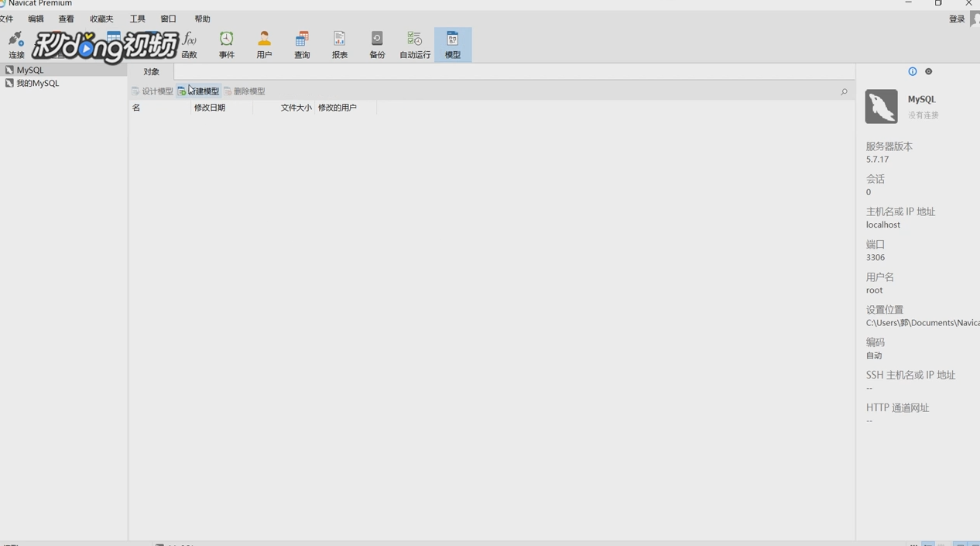Open the 用户 (User) toolbar icon
This screenshot has height=546, width=980.
pos(264,45)
